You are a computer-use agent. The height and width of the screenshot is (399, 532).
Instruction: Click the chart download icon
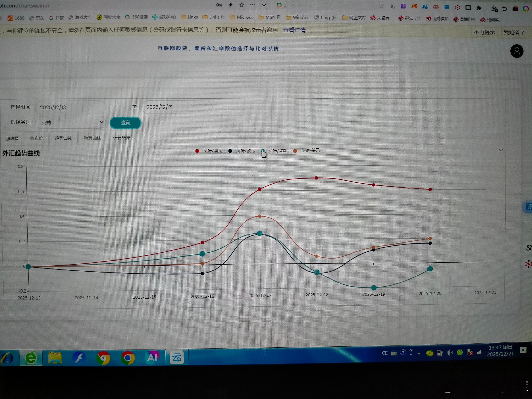(x=501, y=150)
